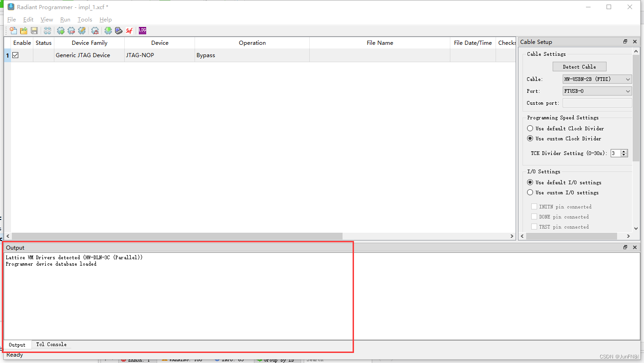This screenshot has height=363, width=644.
Task: Select Use custom Clock Divider
Action: pyautogui.click(x=530, y=139)
